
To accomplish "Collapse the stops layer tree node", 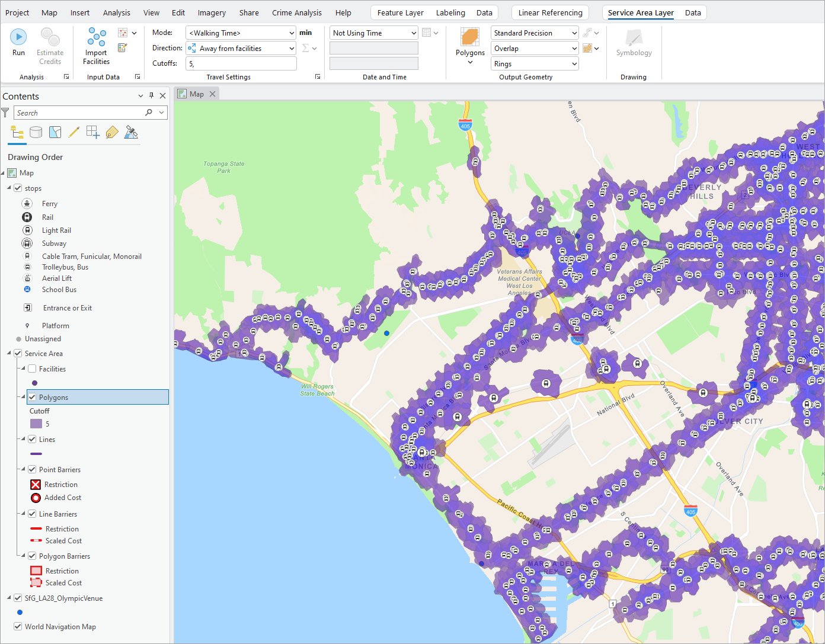I will coord(9,188).
